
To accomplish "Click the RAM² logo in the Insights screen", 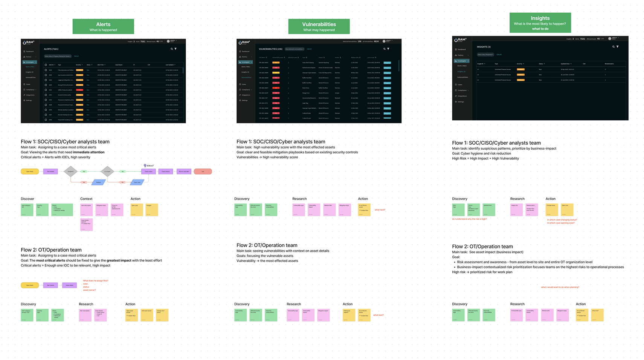I will [x=460, y=40].
